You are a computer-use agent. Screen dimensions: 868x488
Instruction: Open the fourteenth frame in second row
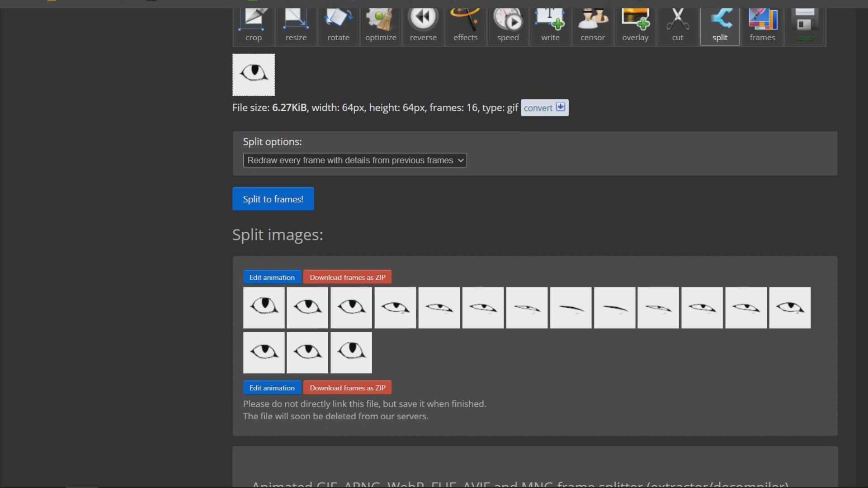click(264, 353)
